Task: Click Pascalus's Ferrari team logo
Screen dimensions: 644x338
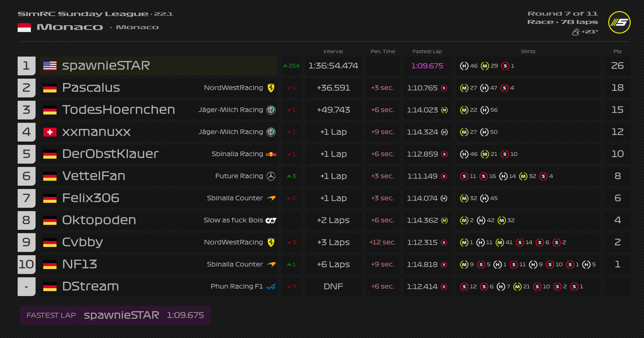Action: tap(271, 88)
